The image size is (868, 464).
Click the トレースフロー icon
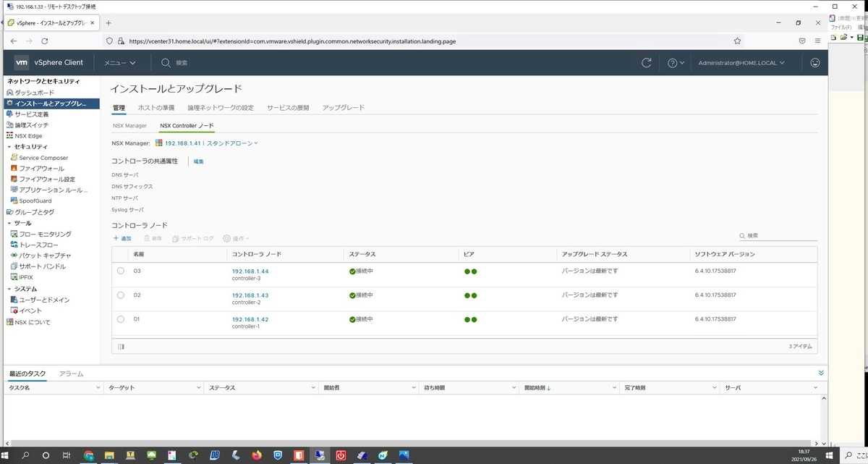pos(14,245)
